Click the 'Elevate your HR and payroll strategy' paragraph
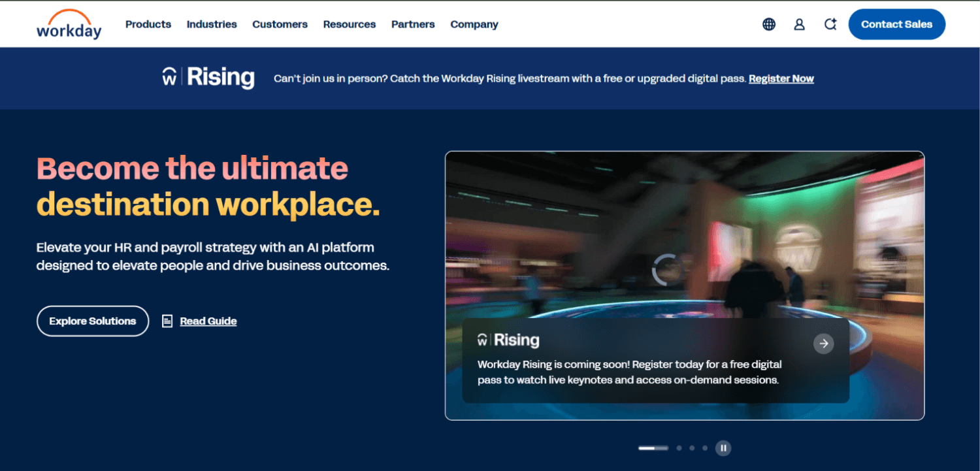Image resolution: width=980 pixels, height=471 pixels. point(213,257)
